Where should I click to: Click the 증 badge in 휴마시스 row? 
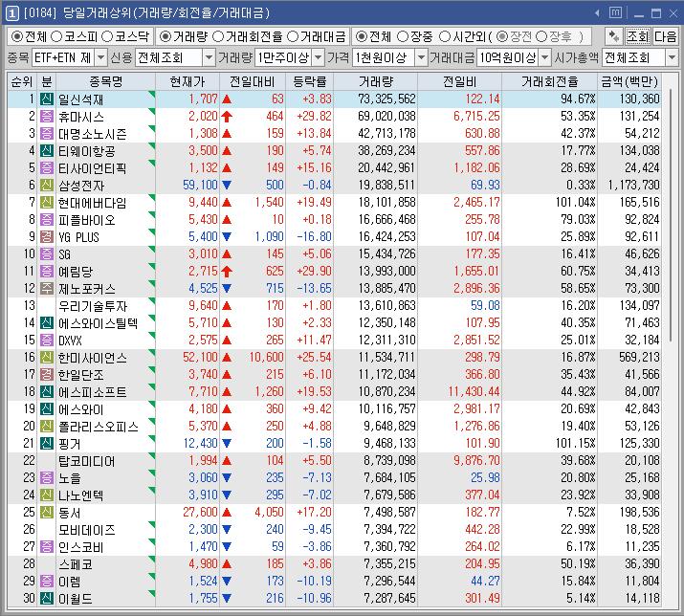click(x=46, y=117)
